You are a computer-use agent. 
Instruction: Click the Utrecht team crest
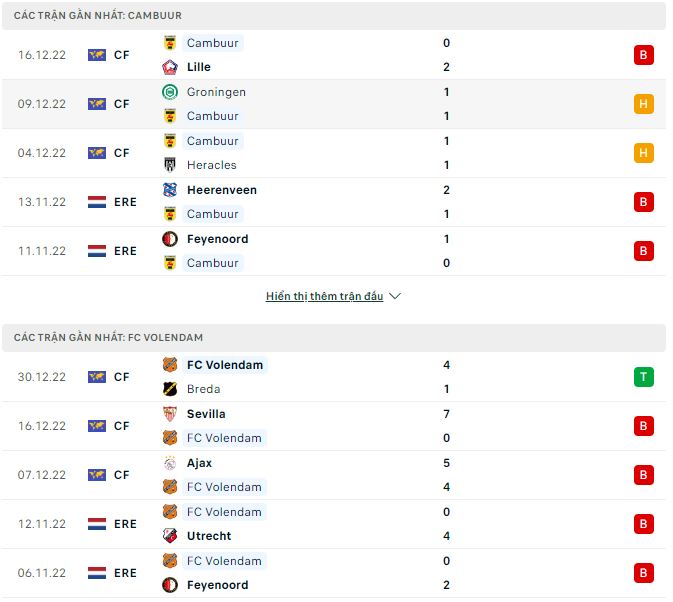click(x=169, y=536)
